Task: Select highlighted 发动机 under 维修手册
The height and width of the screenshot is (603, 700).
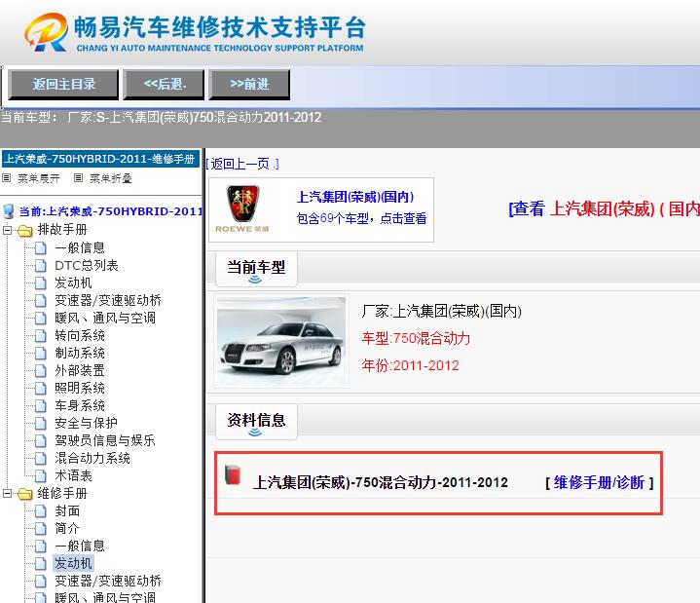Action: pyautogui.click(x=73, y=564)
